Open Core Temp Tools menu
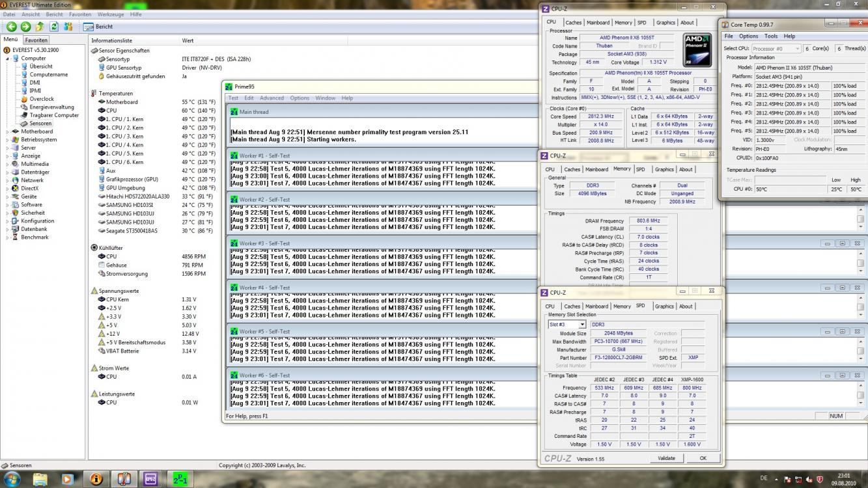 point(771,36)
